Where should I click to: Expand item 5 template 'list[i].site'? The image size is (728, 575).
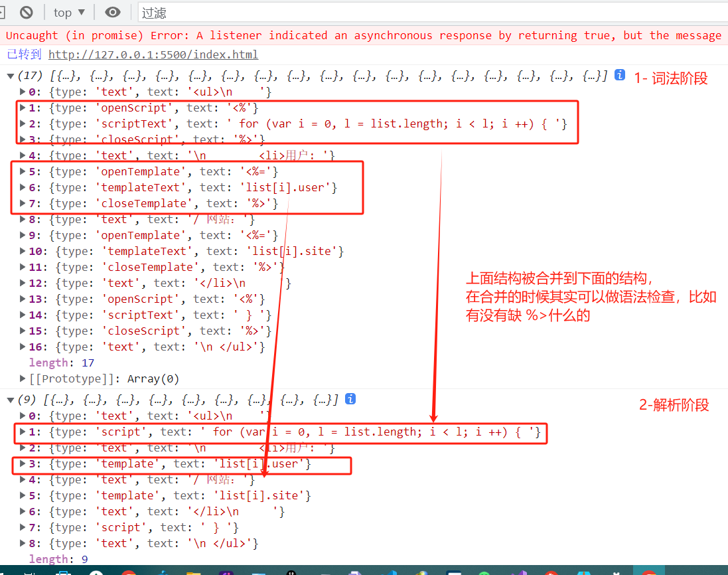(x=23, y=495)
